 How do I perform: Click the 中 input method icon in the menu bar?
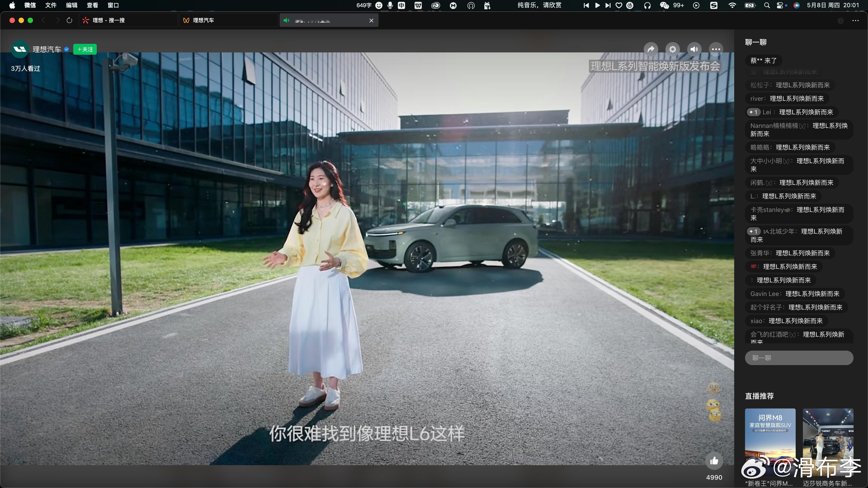coord(401,5)
